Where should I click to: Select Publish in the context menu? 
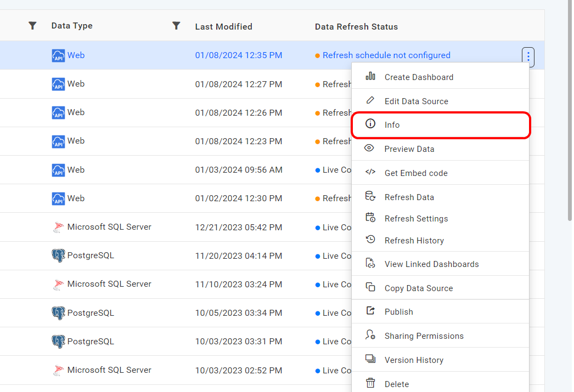(x=398, y=312)
